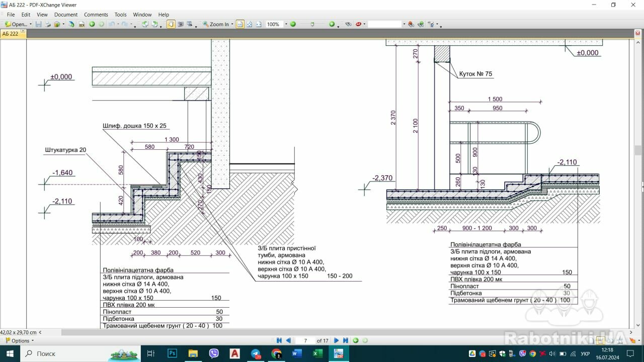Go to first page button
Screen dimensions: 644x362
279,340
